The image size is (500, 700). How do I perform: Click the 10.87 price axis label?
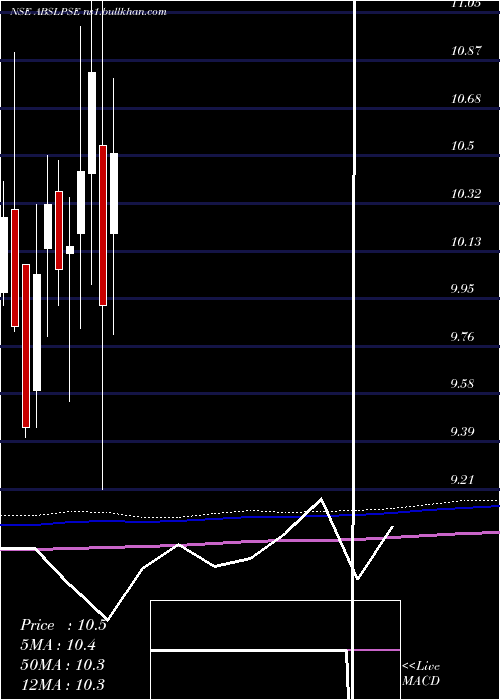[466, 50]
